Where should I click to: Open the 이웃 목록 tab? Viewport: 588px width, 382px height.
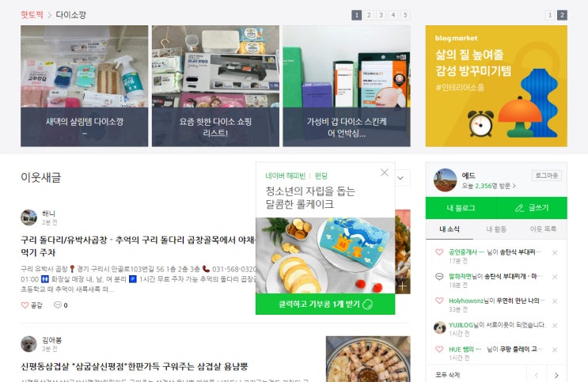[543, 229]
